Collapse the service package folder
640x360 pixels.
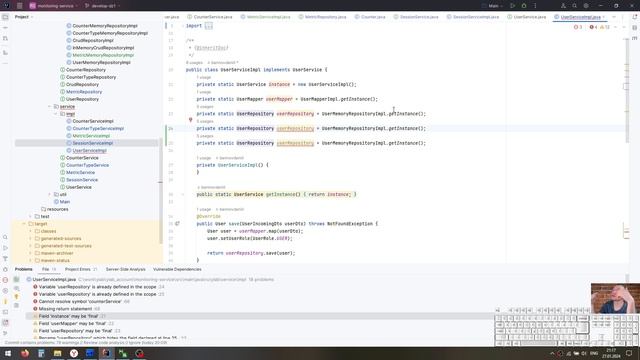tap(49, 107)
